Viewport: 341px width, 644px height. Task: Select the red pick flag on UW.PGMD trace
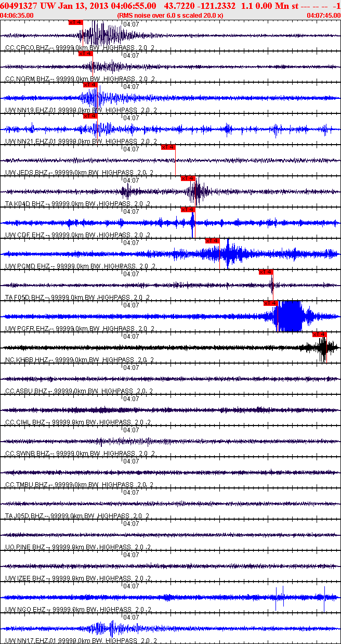(213, 241)
